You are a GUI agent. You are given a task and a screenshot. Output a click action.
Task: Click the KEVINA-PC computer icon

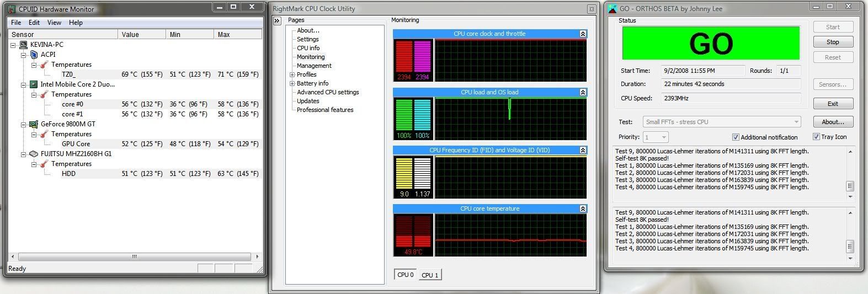pyautogui.click(x=24, y=45)
